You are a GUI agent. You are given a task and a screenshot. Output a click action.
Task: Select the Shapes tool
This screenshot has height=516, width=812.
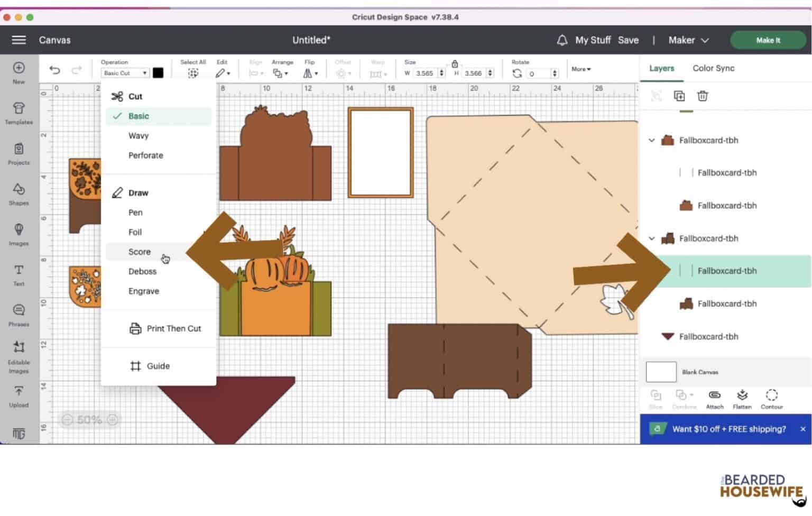pos(19,193)
